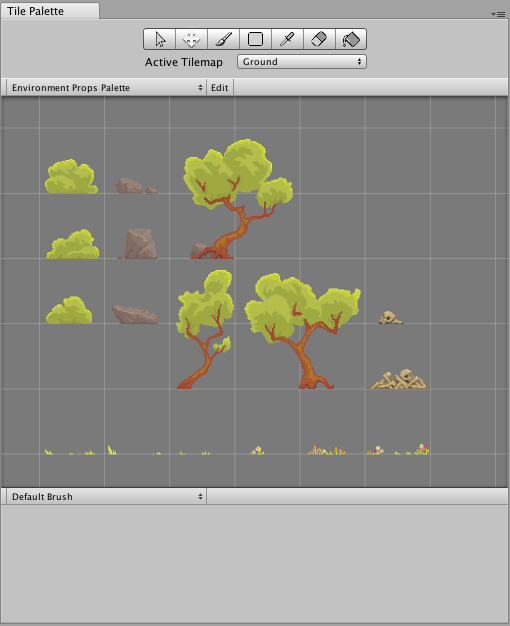Select the tall boulder rock tile

[139, 244]
